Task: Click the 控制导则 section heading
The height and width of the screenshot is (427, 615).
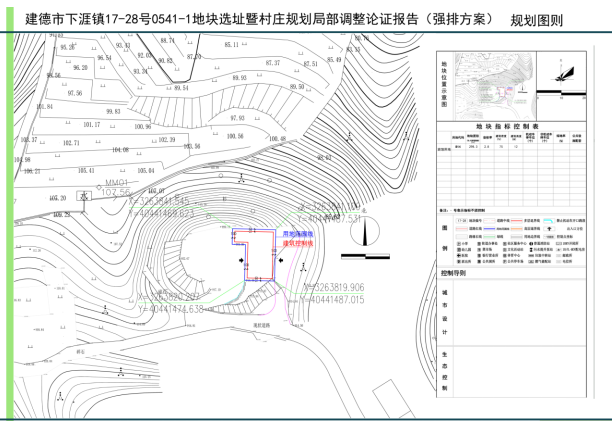Action: 453,272
